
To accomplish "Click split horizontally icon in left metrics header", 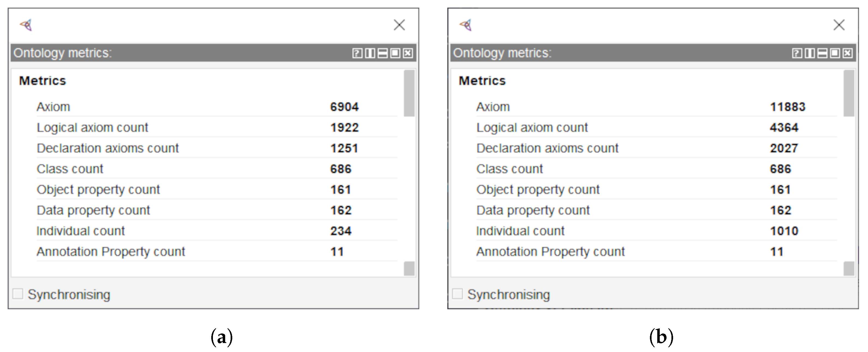I will [x=382, y=53].
